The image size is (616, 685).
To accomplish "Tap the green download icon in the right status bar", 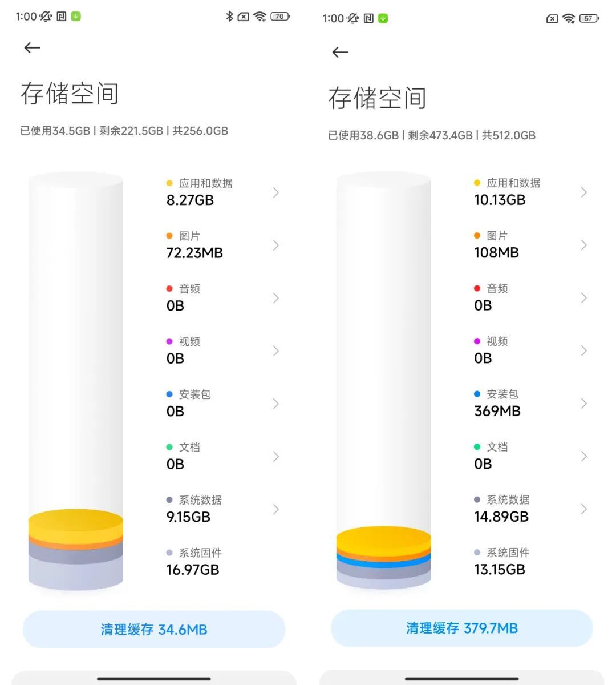I will point(383,18).
